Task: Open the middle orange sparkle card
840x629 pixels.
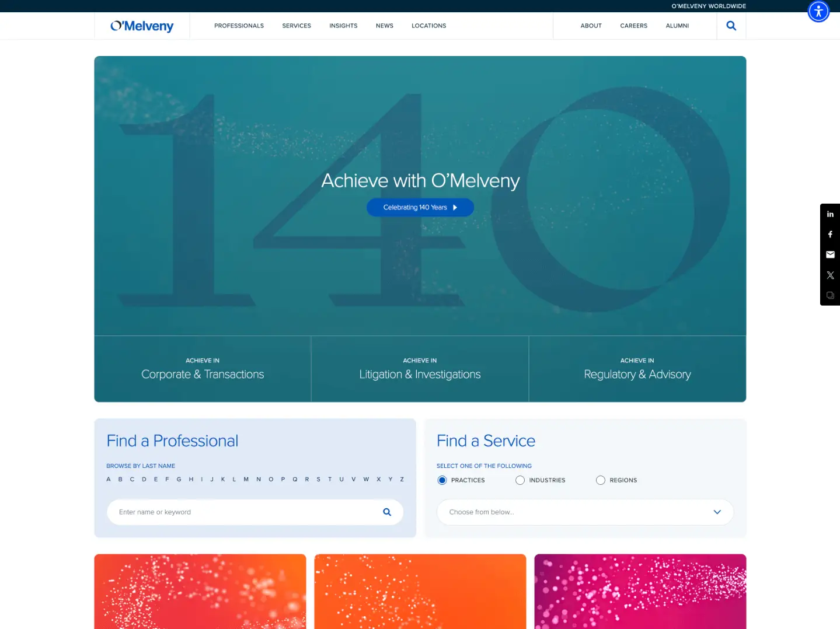Action: (x=420, y=591)
